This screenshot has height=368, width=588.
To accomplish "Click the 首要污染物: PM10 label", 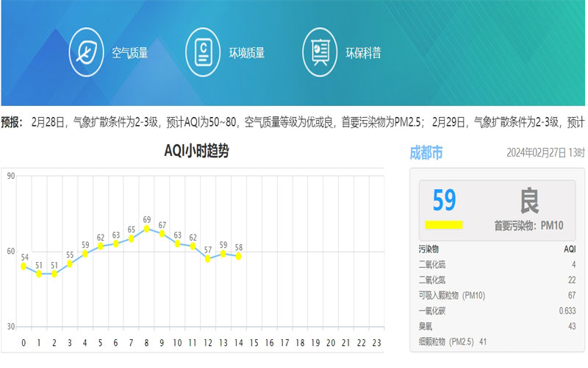I will 529,226.
